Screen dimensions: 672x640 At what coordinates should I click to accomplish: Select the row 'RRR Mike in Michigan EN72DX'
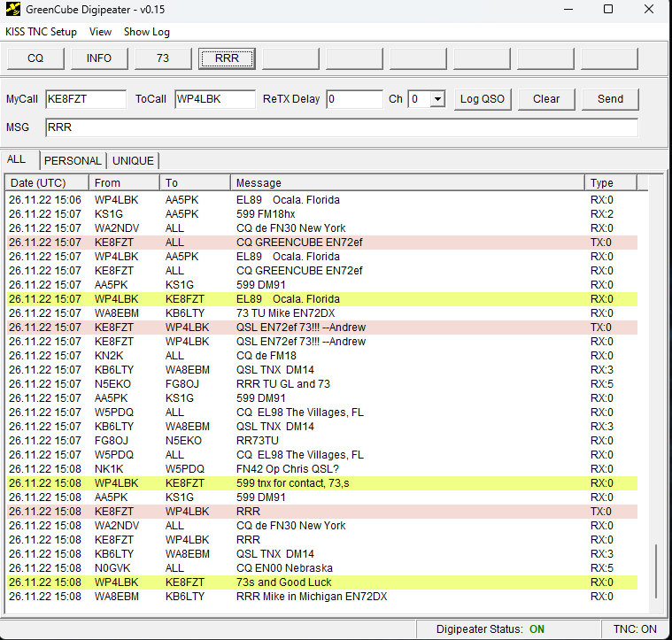click(x=322, y=597)
